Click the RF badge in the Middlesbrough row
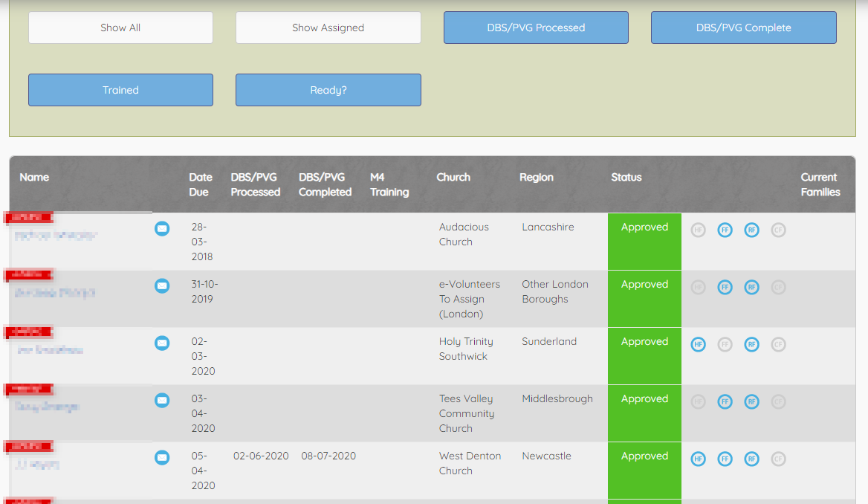 click(x=751, y=401)
